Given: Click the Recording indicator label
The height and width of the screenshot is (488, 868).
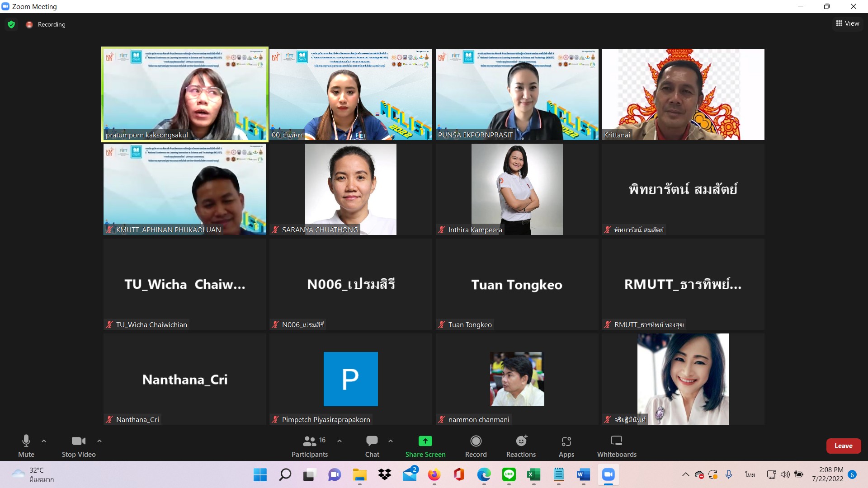Looking at the screenshot, I should click(51, 24).
